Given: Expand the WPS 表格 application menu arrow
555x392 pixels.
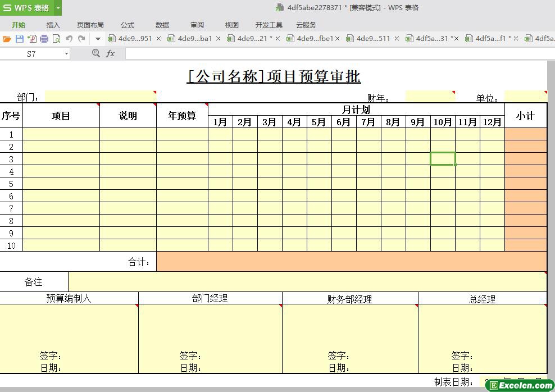Looking at the screenshot, I should 57,8.
